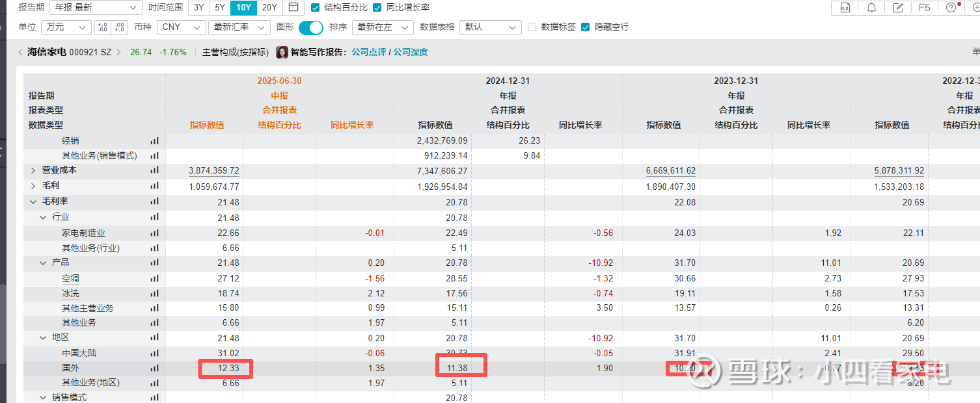Viewport: 980px width, 403px height.
Task: Select the 20Y time range tab
Action: coord(269,8)
